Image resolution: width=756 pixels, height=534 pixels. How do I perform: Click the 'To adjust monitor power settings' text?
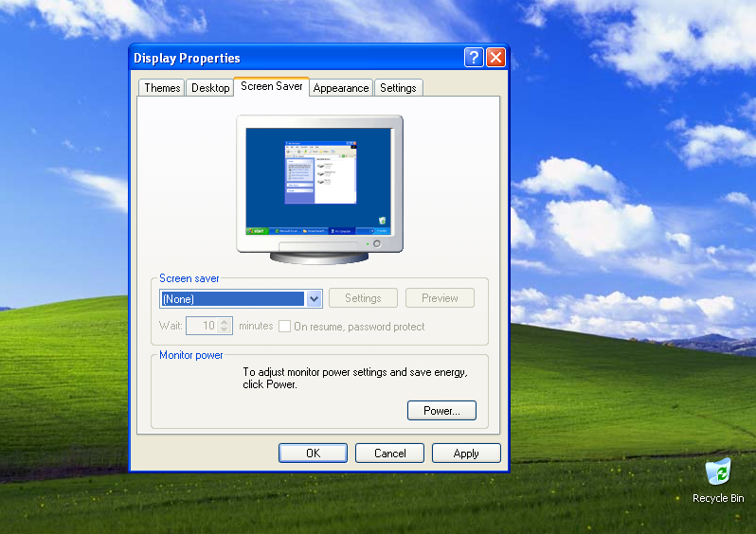coord(355,379)
